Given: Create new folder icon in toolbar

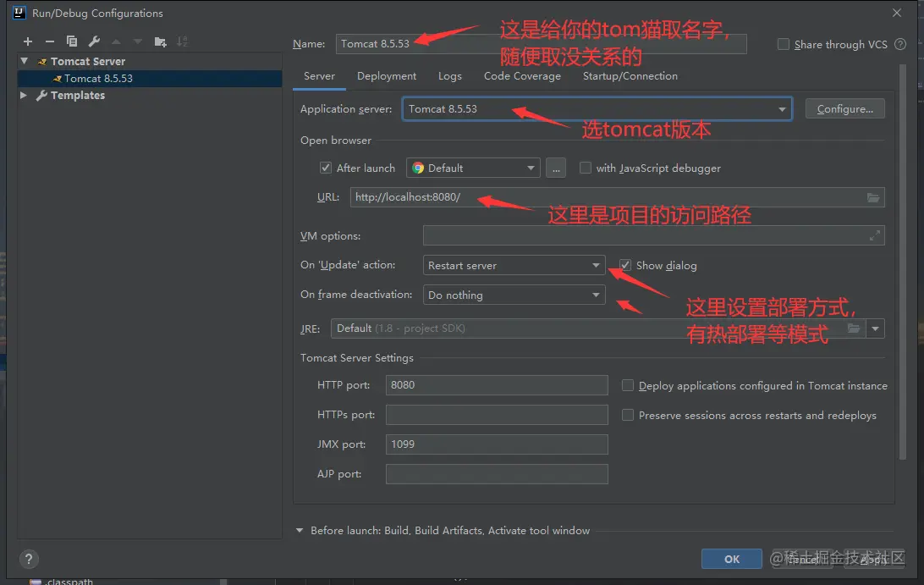Looking at the screenshot, I should coord(160,41).
